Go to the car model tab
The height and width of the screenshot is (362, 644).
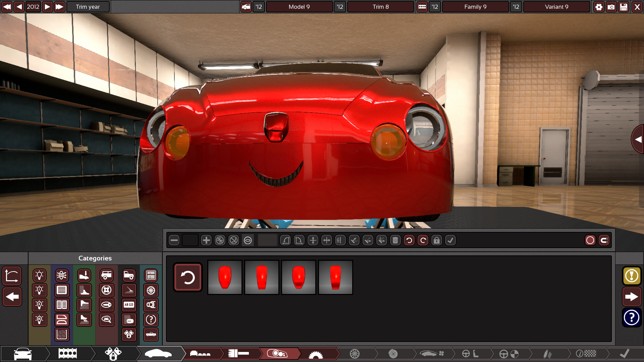(x=22, y=354)
